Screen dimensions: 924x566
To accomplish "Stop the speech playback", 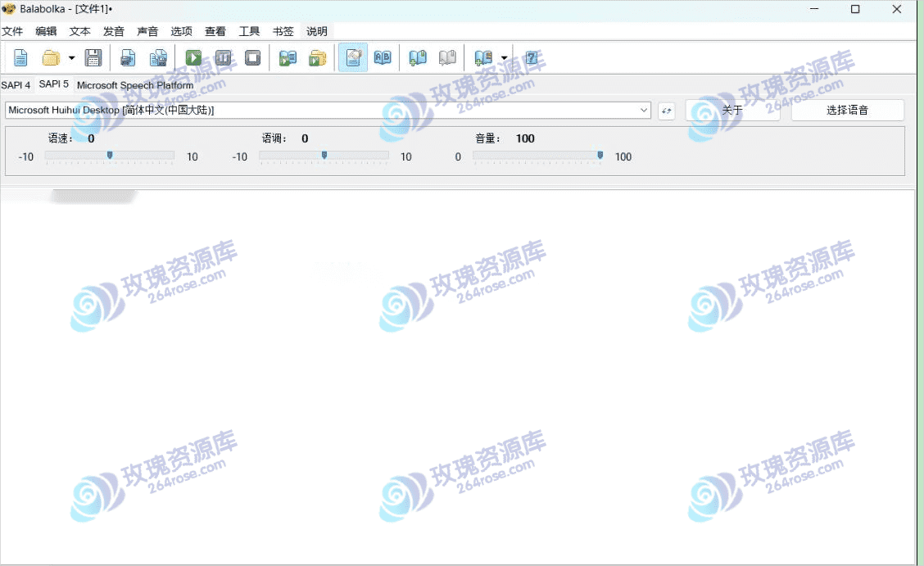I will point(253,57).
